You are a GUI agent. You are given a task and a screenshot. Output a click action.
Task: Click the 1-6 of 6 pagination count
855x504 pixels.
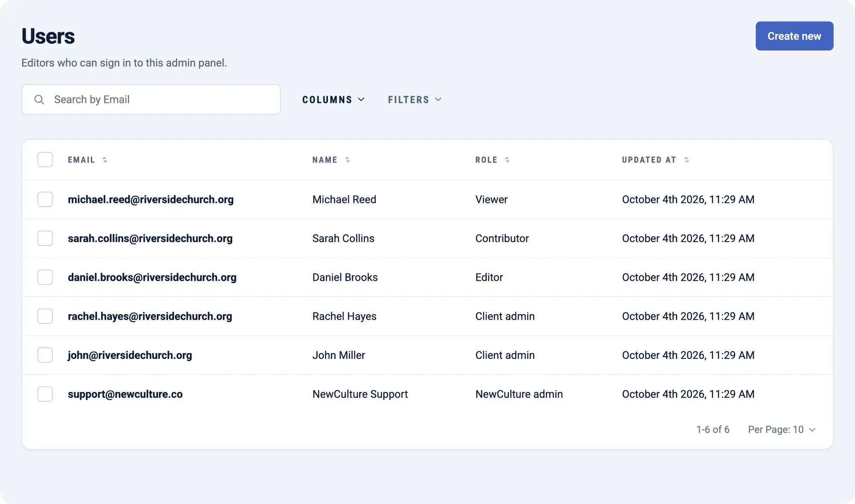click(713, 430)
